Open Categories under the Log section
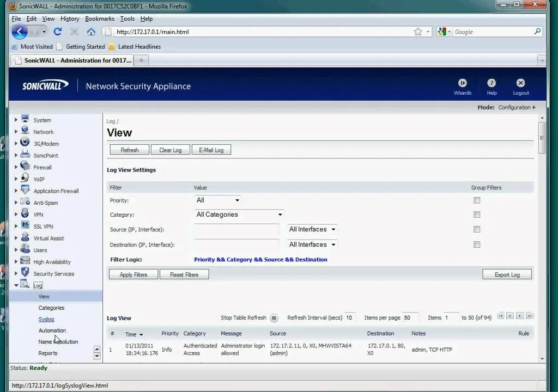 tap(52, 308)
